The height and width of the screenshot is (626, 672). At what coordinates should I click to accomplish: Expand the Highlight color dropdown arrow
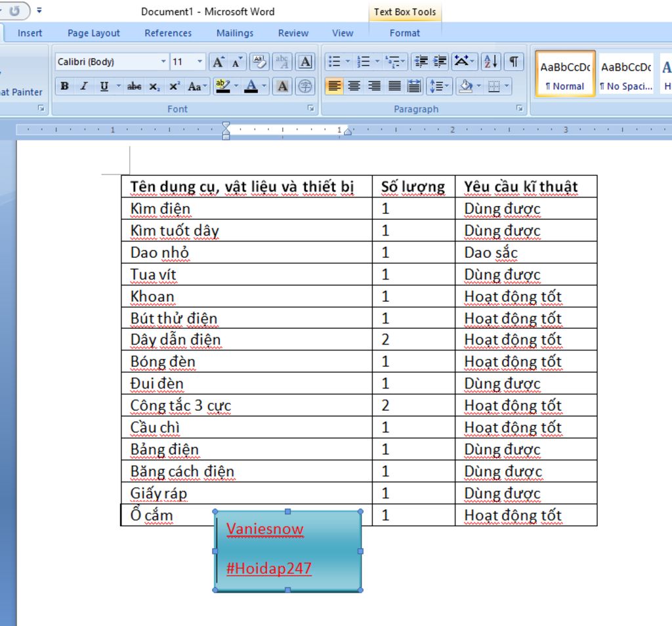[x=236, y=86]
